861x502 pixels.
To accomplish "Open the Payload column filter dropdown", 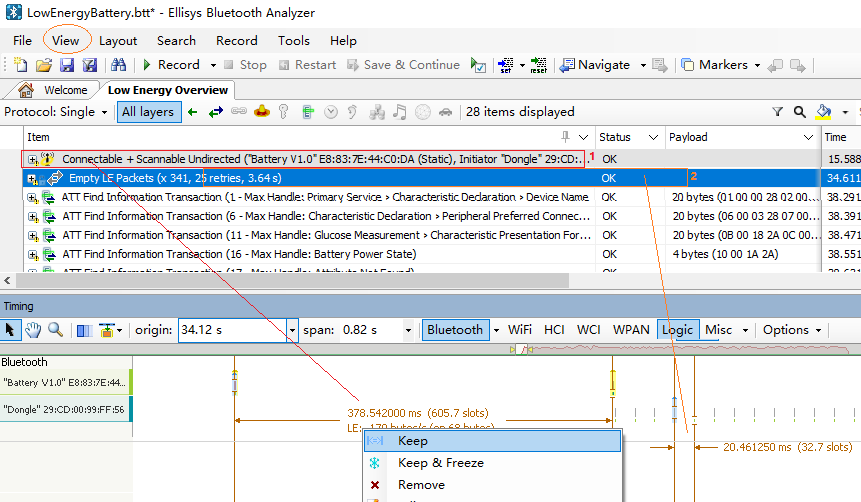I will [808, 137].
